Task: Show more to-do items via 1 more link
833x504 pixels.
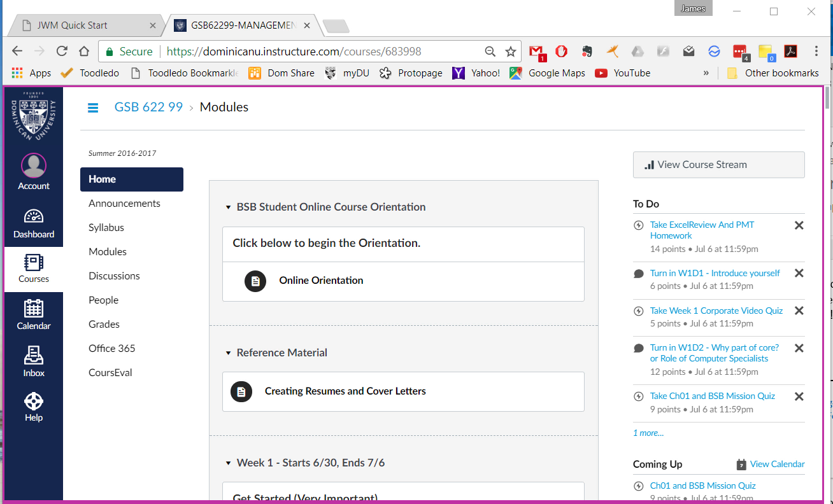Action: 648,433
